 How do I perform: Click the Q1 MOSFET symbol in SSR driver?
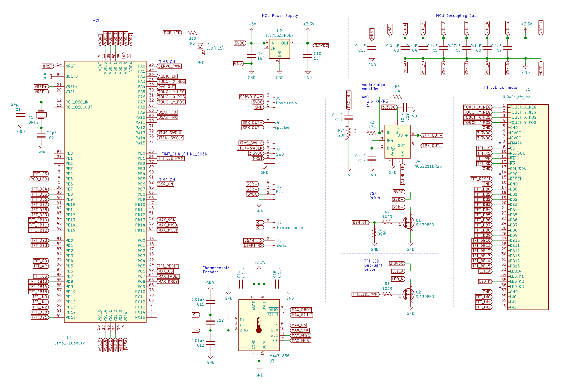pyautogui.click(x=409, y=223)
